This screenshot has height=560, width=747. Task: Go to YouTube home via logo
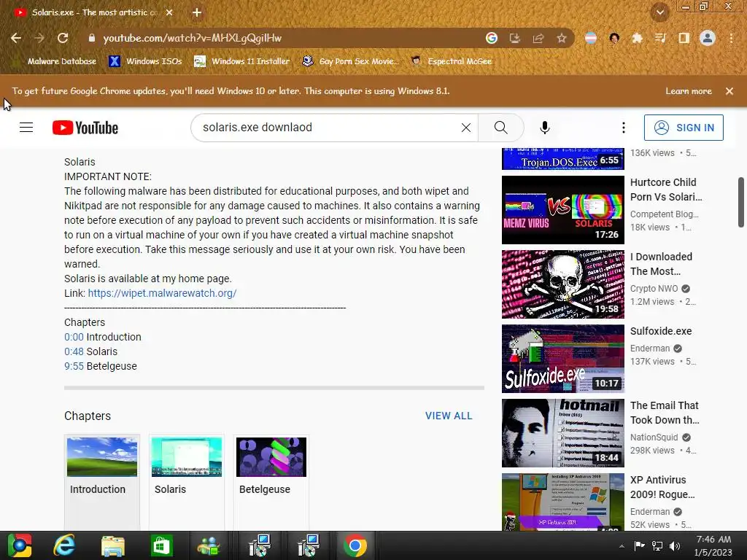tap(85, 128)
